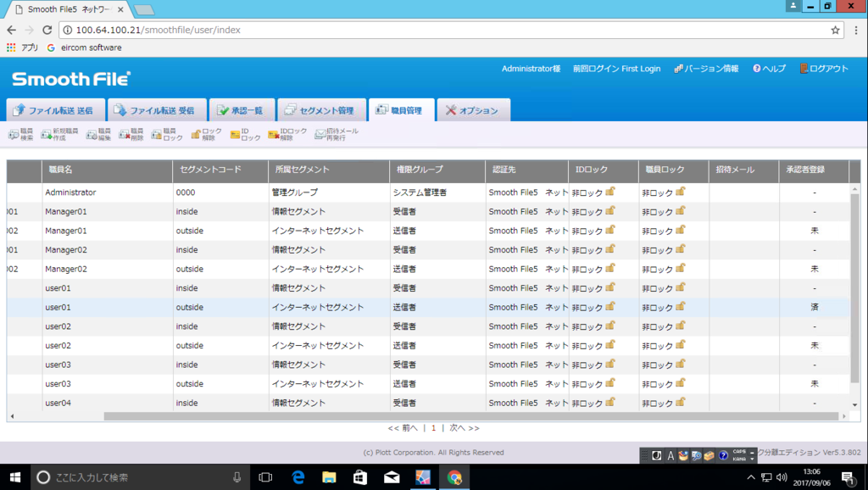Click the Windows search box ここに入力して検索
This screenshot has width=868, height=490.
pos(138,477)
